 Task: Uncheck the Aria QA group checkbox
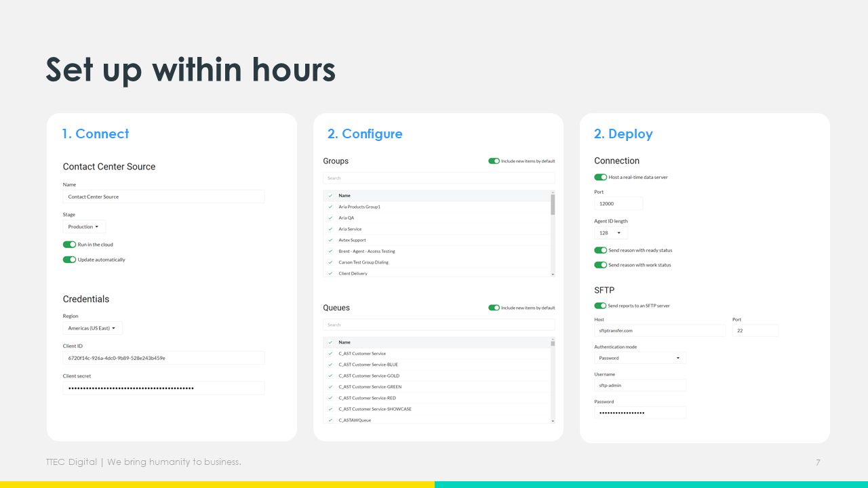pyautogui.click(x=330, y=218)
